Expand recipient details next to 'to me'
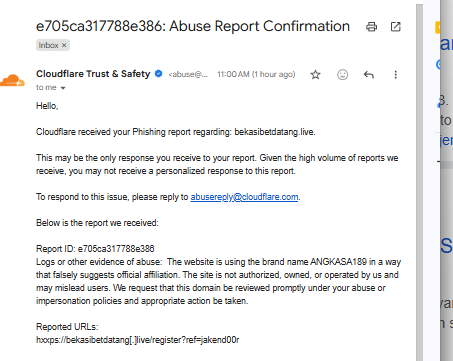Image resolution: width=453 pixels, height=361 pixels. [x=63, y=88]
